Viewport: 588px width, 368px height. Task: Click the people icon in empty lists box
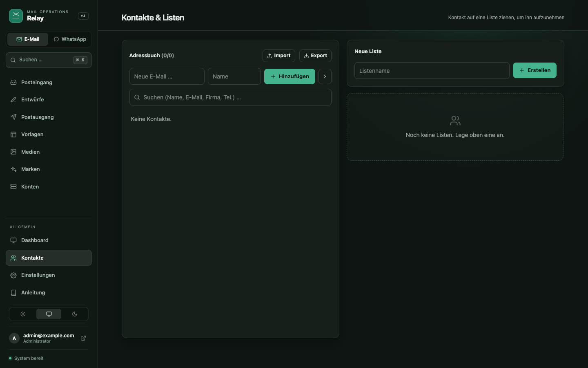[x=455, y=121]
